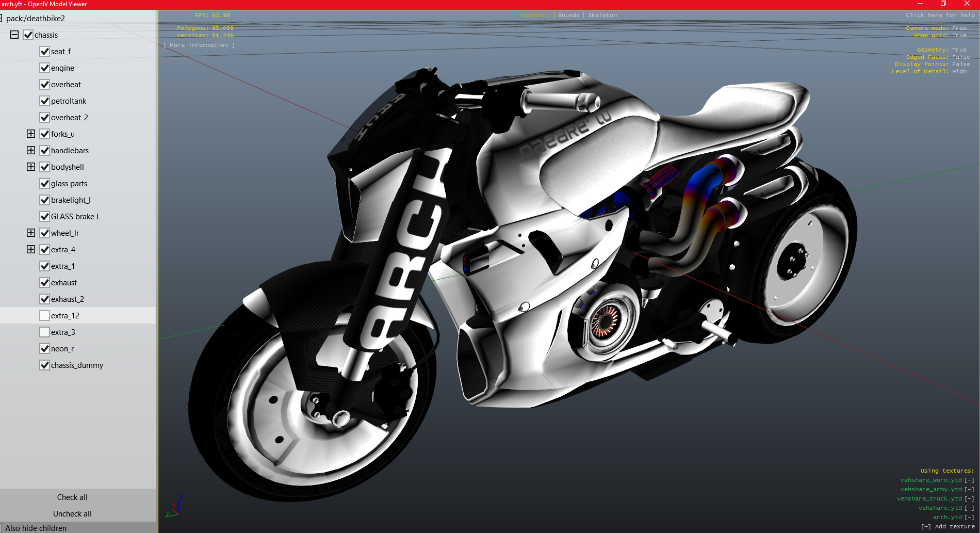Uncheck the forks_u checkbox

[x=45, y=134]
